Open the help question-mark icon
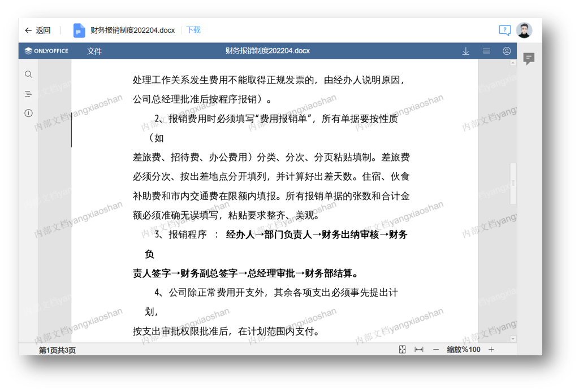 (504, 31)
